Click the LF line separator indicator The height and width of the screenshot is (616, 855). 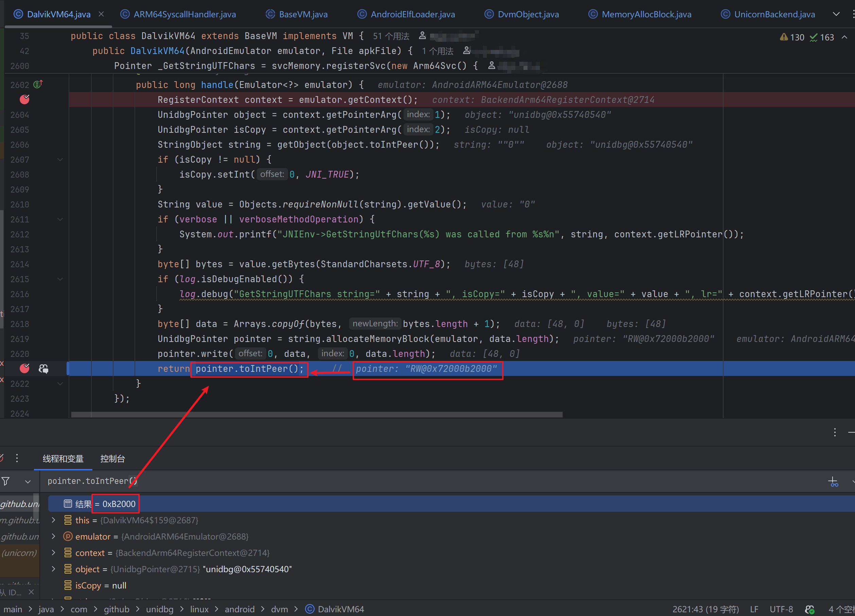point(754,609)
